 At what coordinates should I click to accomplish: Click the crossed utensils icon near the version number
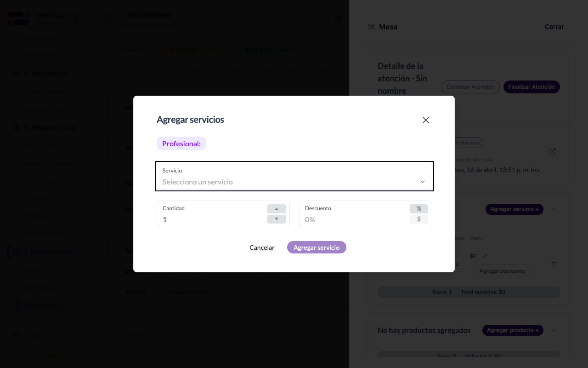point(35,334)
